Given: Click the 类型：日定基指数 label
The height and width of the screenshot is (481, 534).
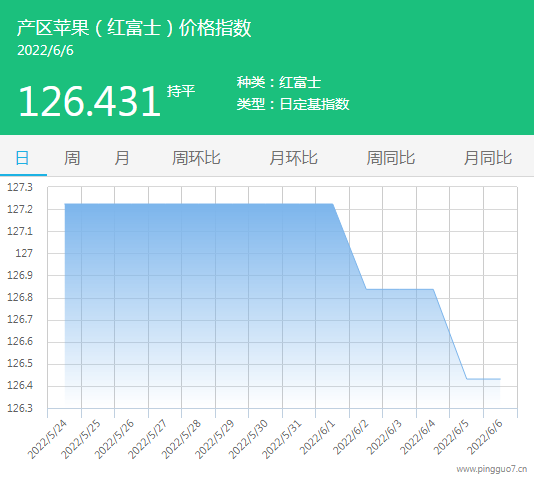Looking at the screenshot, I should coord(293,104).
